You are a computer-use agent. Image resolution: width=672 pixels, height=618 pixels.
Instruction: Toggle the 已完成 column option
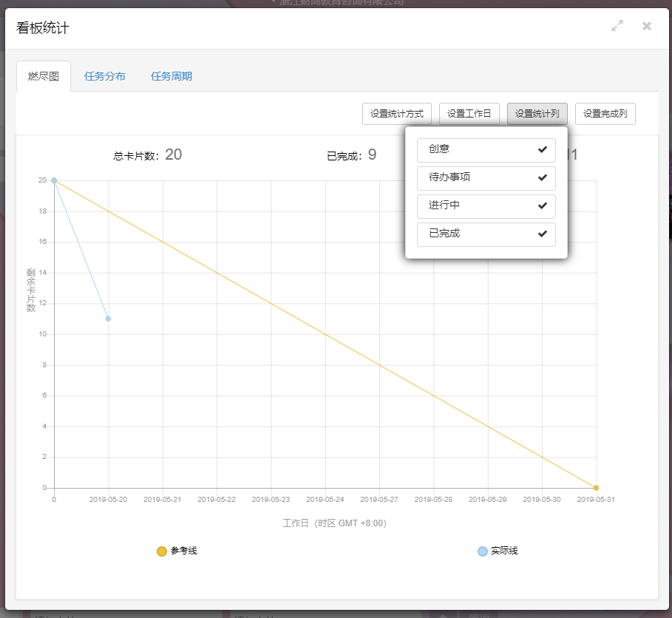point(486,234)
